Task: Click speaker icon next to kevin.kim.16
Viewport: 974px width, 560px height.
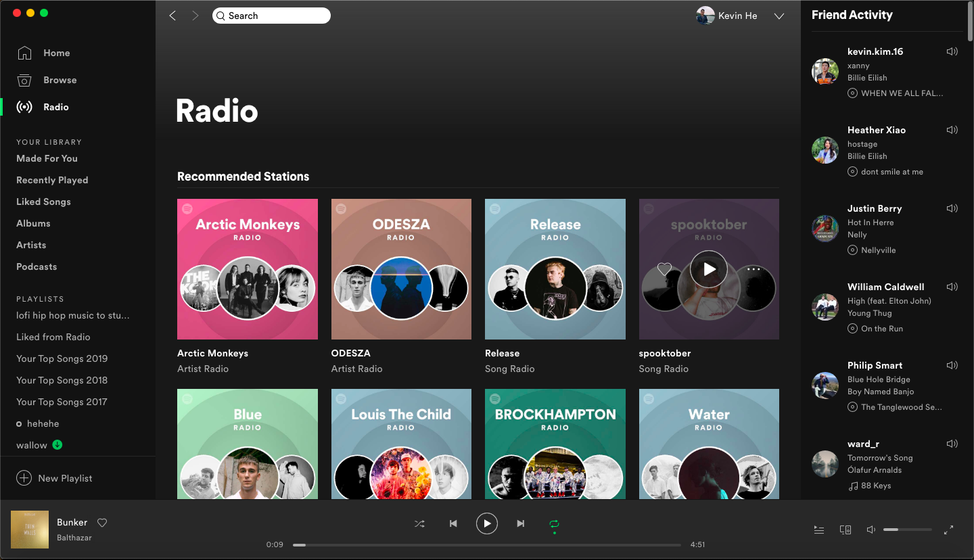Action: pos(952,51)
